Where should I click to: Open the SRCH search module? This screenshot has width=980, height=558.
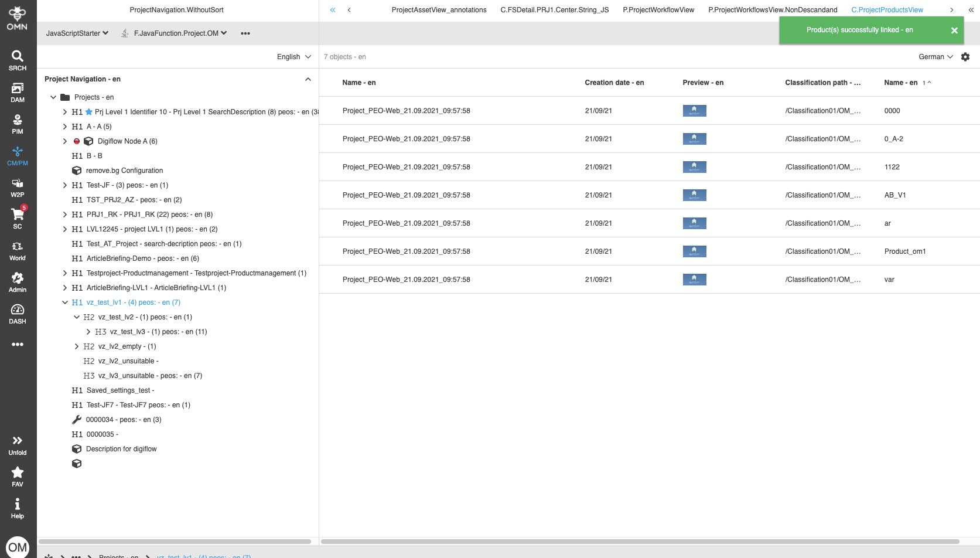(17, 59)
